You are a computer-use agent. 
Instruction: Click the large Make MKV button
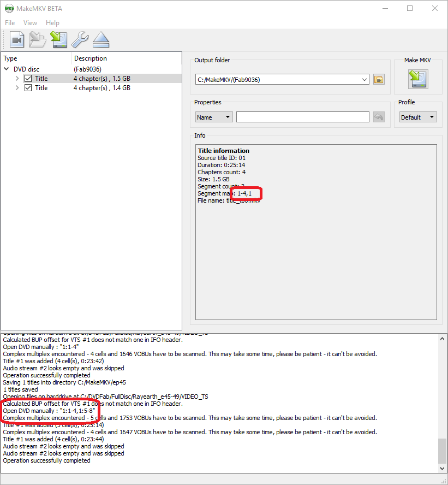pos(418,79)
